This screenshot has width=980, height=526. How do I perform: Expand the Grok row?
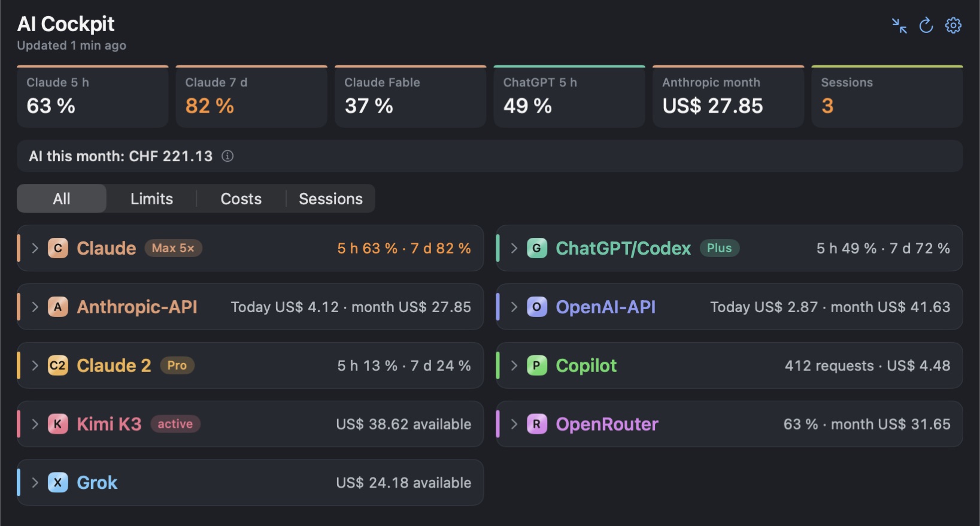[x=35, y=483]
